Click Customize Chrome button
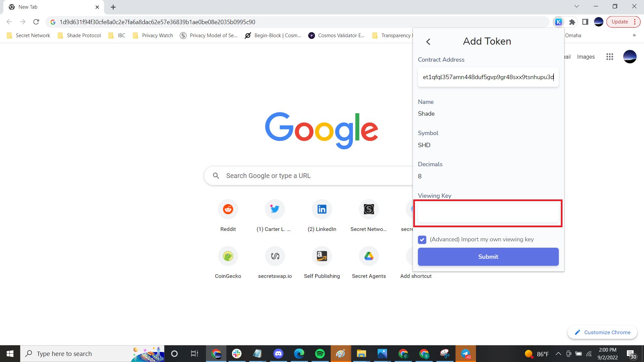The image size is (644, 362). [602, 333]
